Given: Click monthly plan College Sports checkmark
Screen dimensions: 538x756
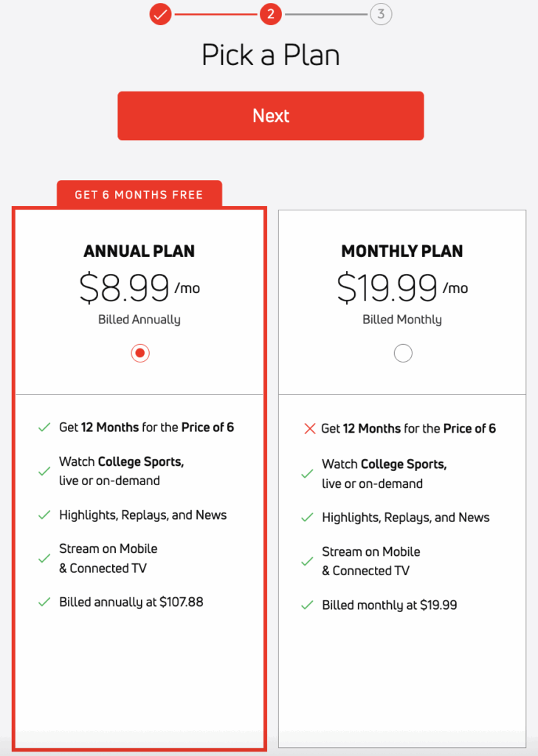Looking at the screenshot, I should pos(307,474).
